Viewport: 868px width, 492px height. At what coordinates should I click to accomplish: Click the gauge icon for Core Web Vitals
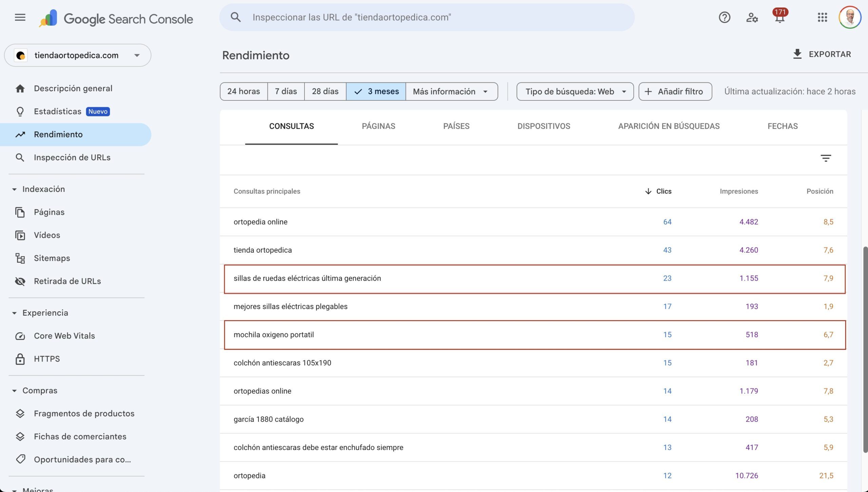pos(20,336)
